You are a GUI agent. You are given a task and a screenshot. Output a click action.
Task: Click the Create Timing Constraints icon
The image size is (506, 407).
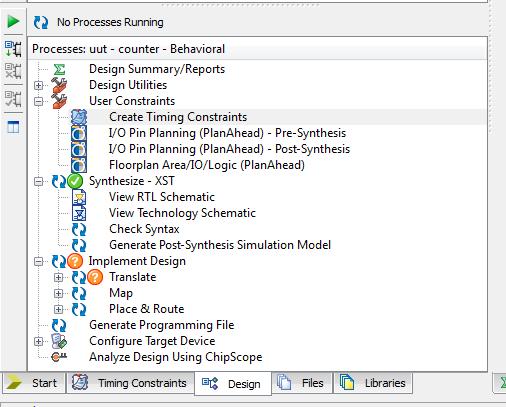[79, 117]
